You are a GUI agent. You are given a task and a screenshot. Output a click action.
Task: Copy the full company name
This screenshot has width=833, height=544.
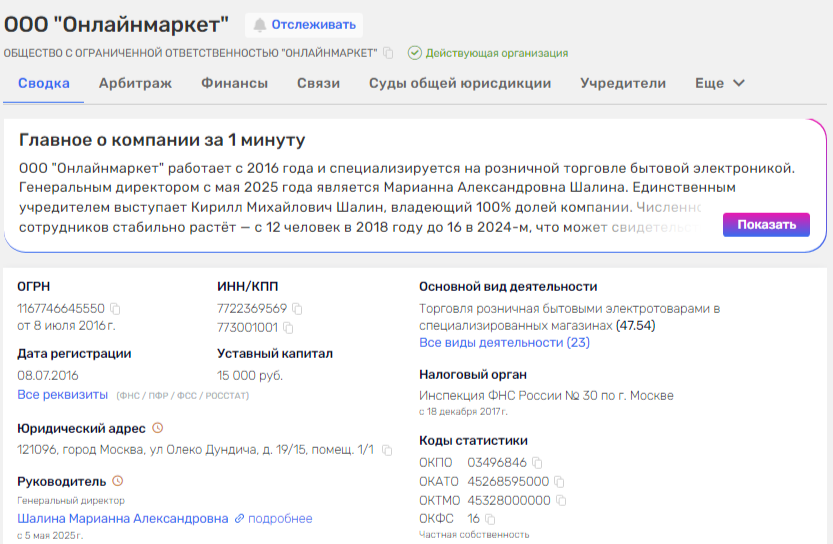[x=388, y=53]
